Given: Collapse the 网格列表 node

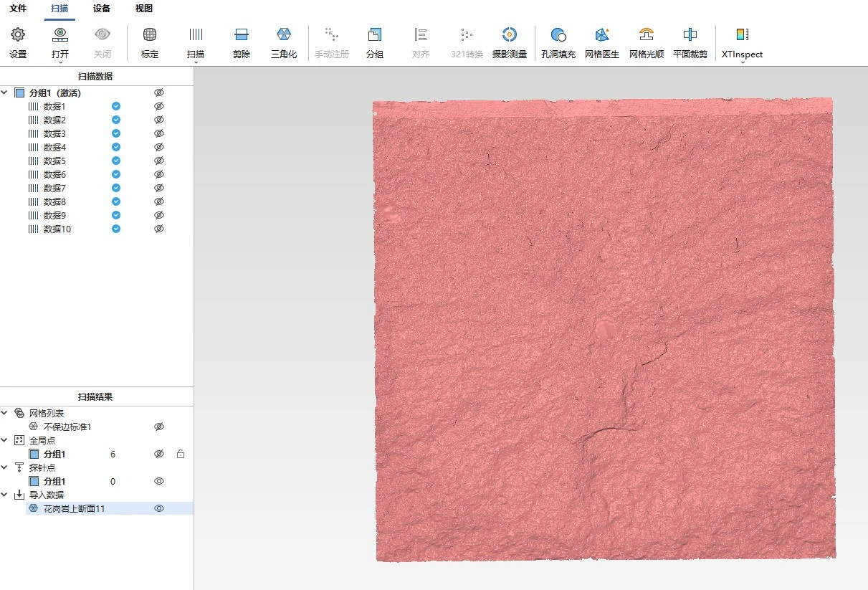Looking at the screenshot, I should pos(6,413).
